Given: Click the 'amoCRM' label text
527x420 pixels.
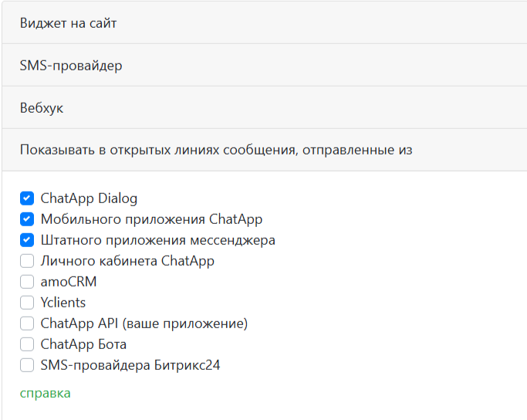Looking at the screenshot, I should (69, 282).
